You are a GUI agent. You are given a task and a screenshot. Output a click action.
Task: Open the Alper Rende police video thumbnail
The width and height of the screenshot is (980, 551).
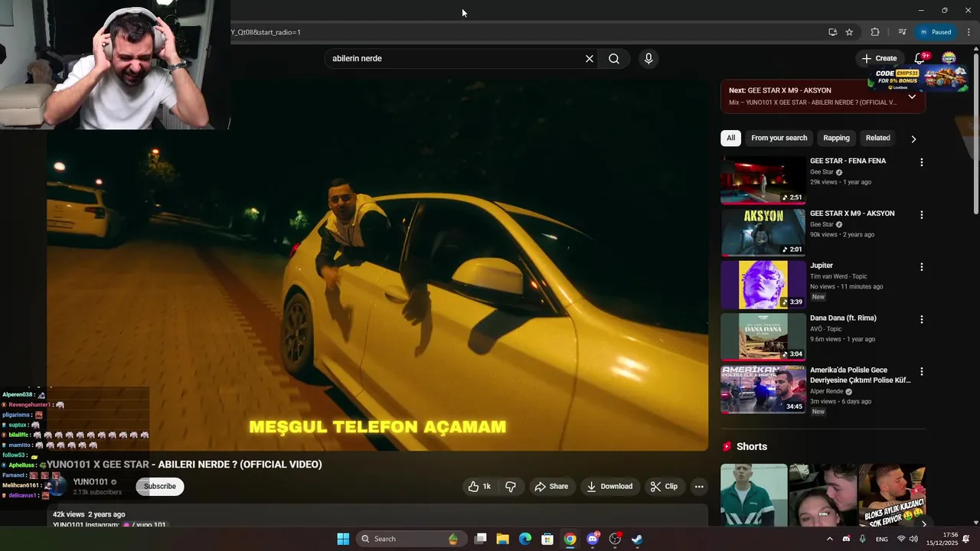tap(763, 390)
